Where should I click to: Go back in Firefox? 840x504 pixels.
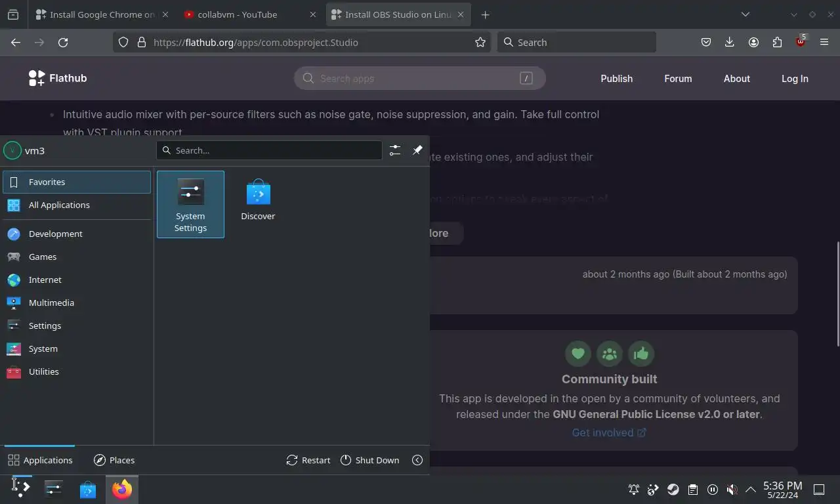coord(16,42)
